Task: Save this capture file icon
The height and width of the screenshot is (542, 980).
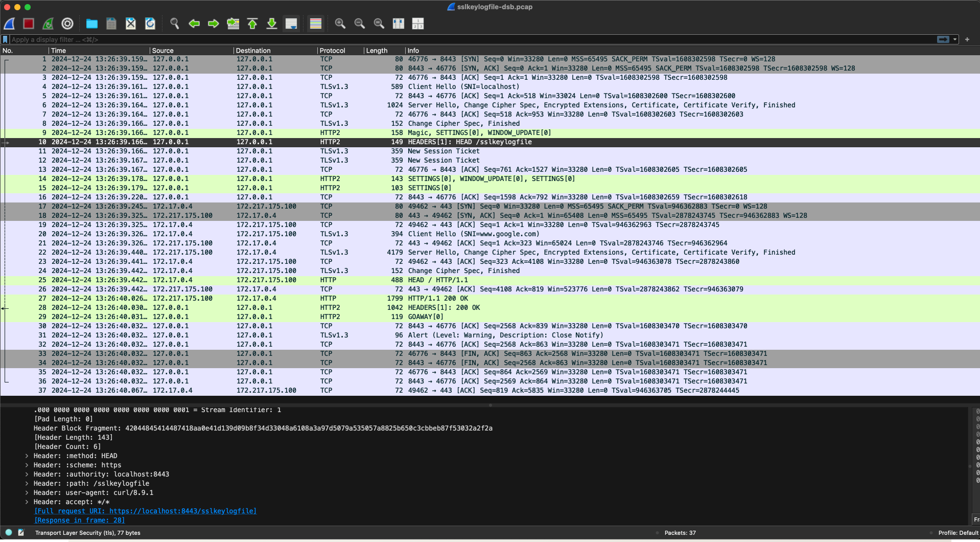Action: (x=111, y=24)
